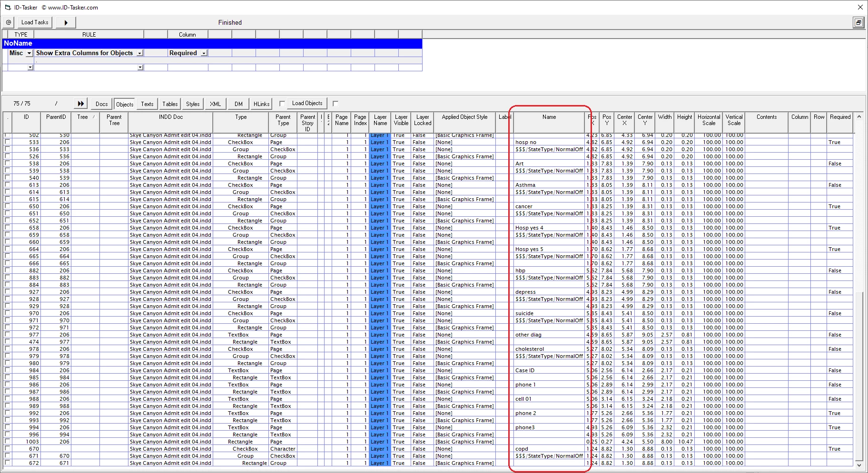Open the empty type dropdown in blank rule row
This screenshot has height=473, width=868.
(30, 68)
